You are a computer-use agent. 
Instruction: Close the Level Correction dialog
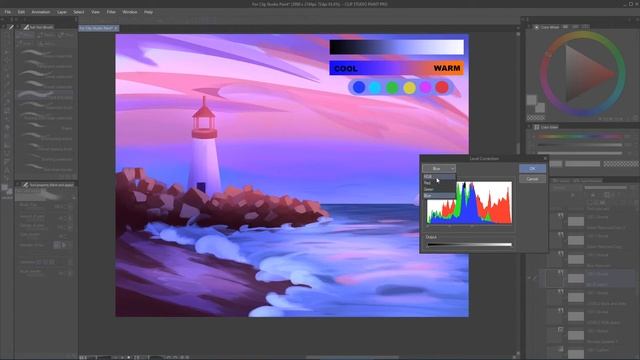[545, 158]
